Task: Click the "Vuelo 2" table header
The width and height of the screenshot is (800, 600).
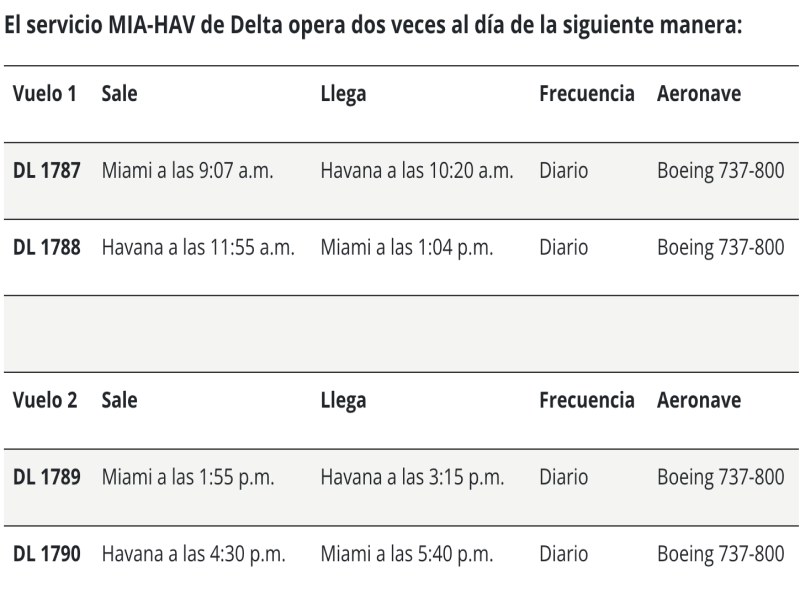Action: click(x=44, y=401)
